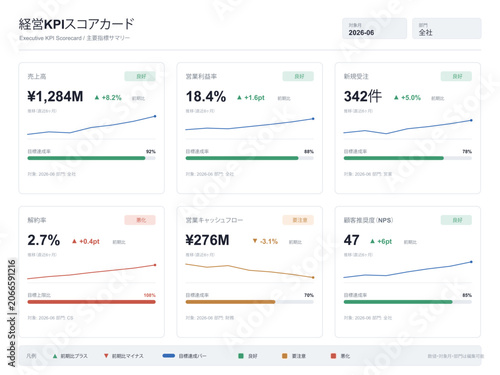This screenshot has height=375, width=500.
Task: Click the 85% label on 顧客推奨度
Action: pos(467,295)
